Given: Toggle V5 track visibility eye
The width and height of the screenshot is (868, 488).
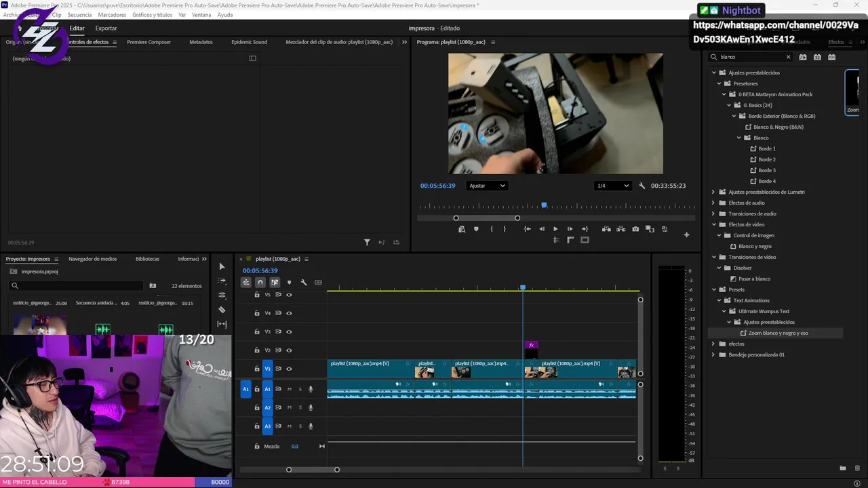Looking at the screenshot, I should click(289, 295).
